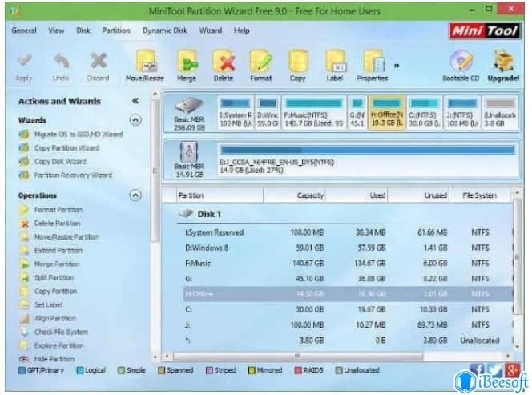Screen dimensions: 532x395
Task: Choose Explore Partition operation
Action: [x=59, y=345]
